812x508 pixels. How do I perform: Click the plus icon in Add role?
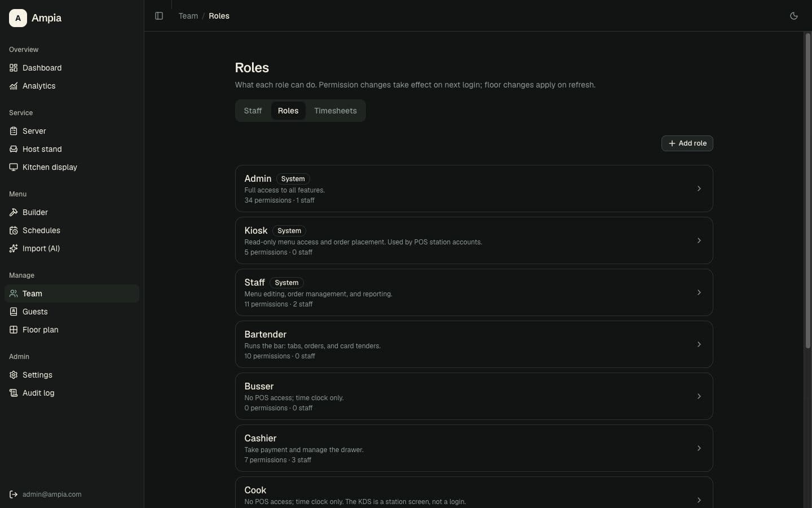[x=672, y=143]
